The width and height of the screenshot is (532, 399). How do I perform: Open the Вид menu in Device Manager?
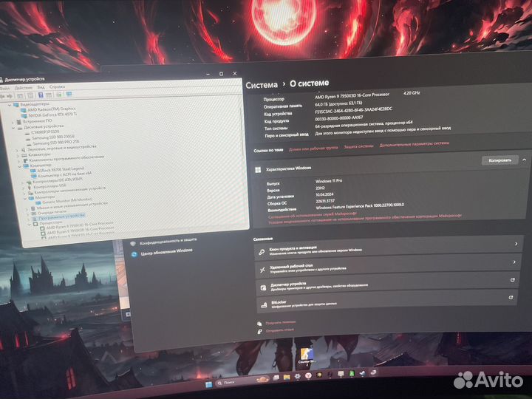coord(40,87)
